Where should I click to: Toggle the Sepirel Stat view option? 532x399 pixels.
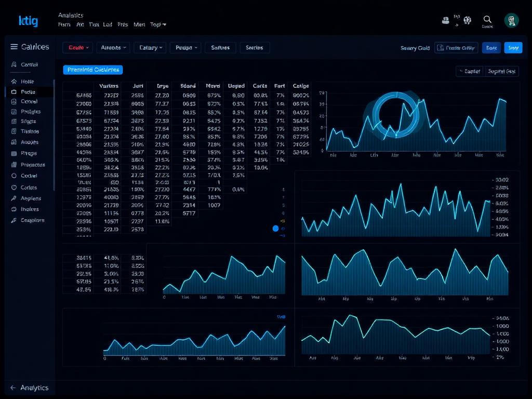(501, 71)
